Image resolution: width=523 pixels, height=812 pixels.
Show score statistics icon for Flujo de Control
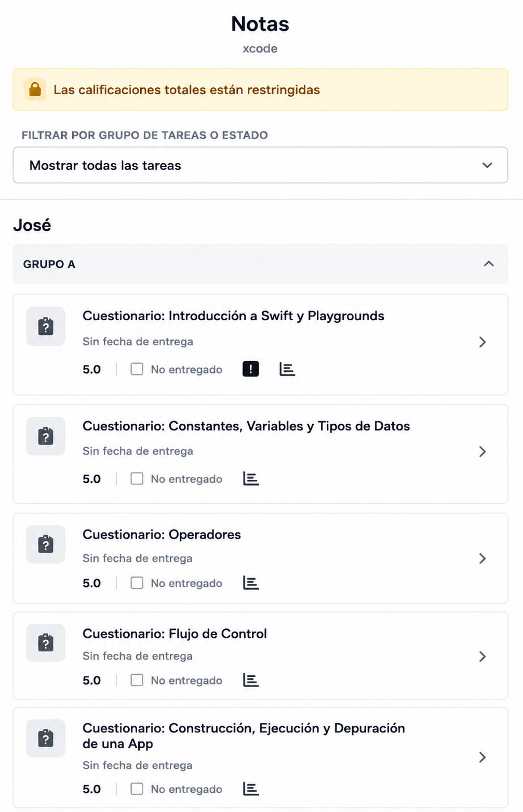[251, 680]
